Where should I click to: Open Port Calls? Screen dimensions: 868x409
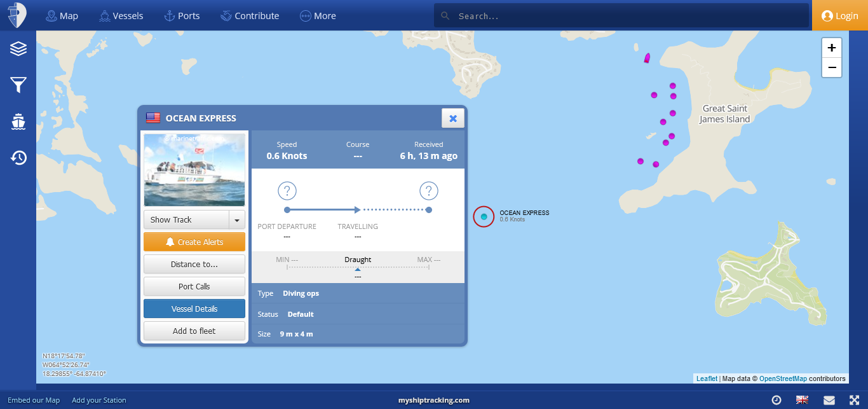(x=194, y=286)
